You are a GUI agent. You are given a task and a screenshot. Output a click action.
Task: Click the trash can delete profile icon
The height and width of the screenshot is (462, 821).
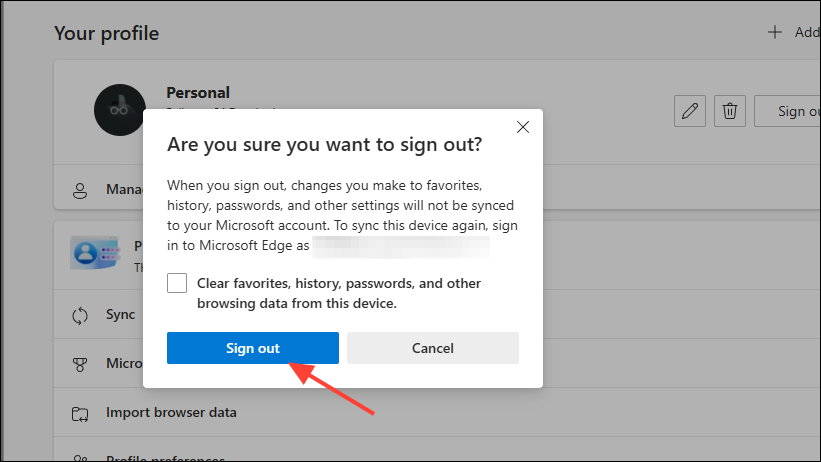(x=731, y=111)
